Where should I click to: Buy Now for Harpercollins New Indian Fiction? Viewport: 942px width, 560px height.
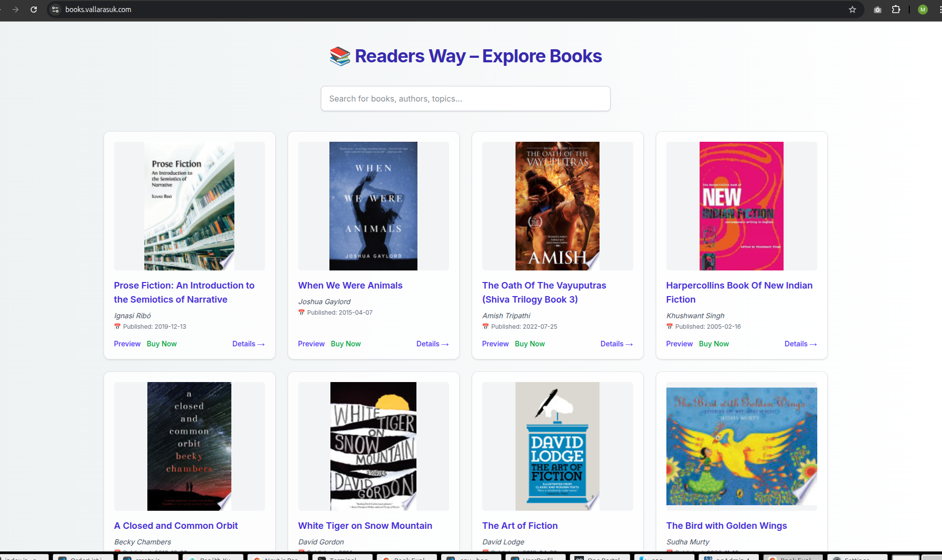(714, 344)
